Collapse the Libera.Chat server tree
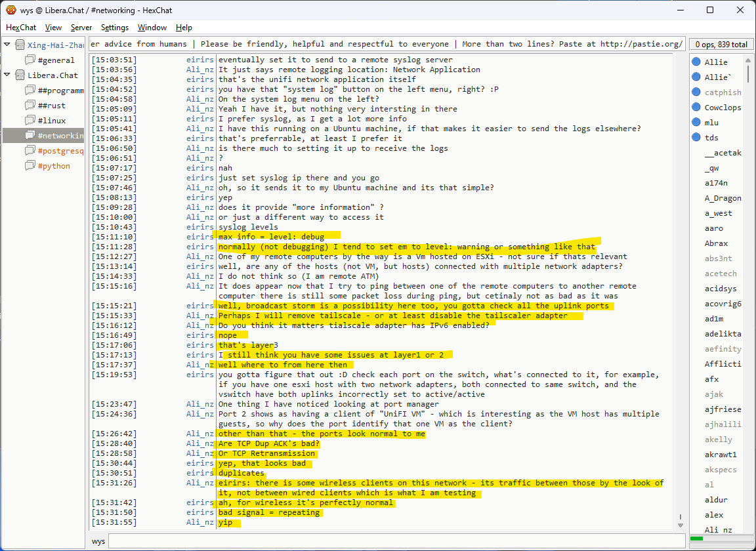 click(x=7, y=75)
